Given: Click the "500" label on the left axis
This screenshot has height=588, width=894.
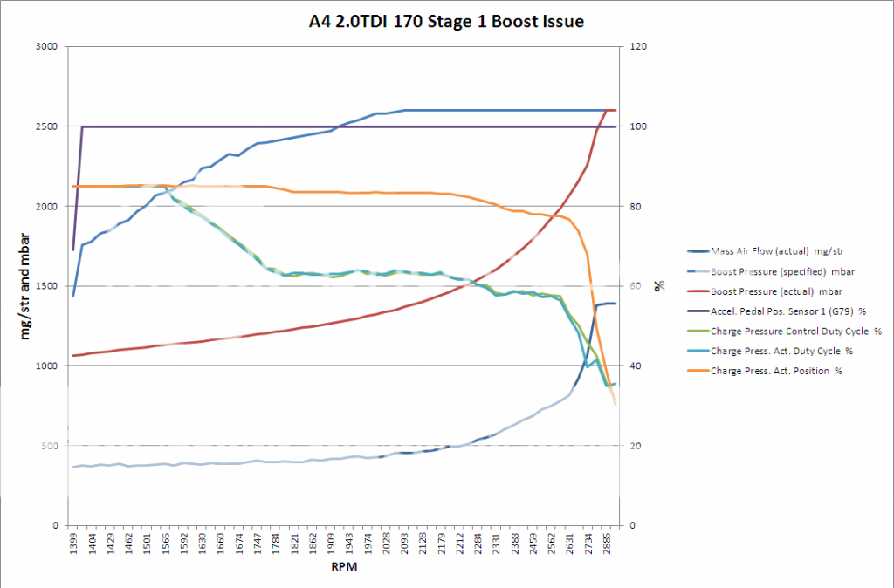Looking at the screenshot, I should (x=50, y=446).
